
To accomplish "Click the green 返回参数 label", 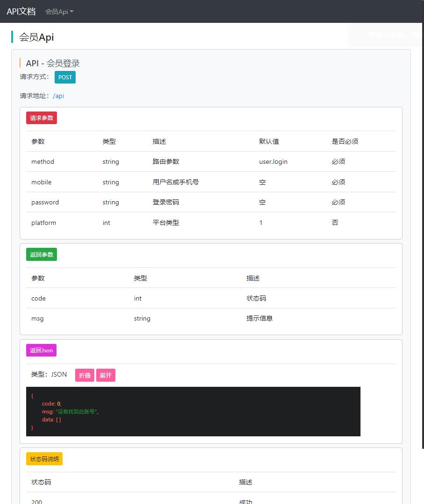I will click(x=42, y=255).
